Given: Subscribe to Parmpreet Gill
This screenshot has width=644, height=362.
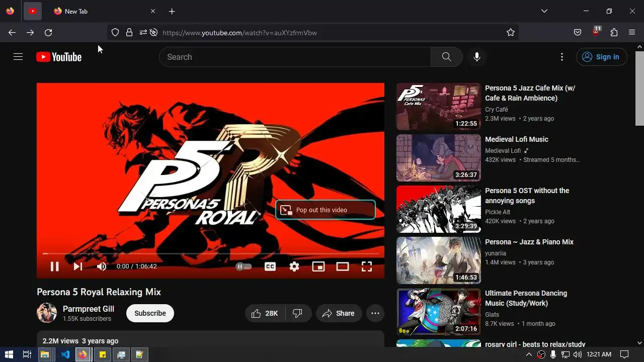Looking at the screenshot, I should (x=150, y=313).
